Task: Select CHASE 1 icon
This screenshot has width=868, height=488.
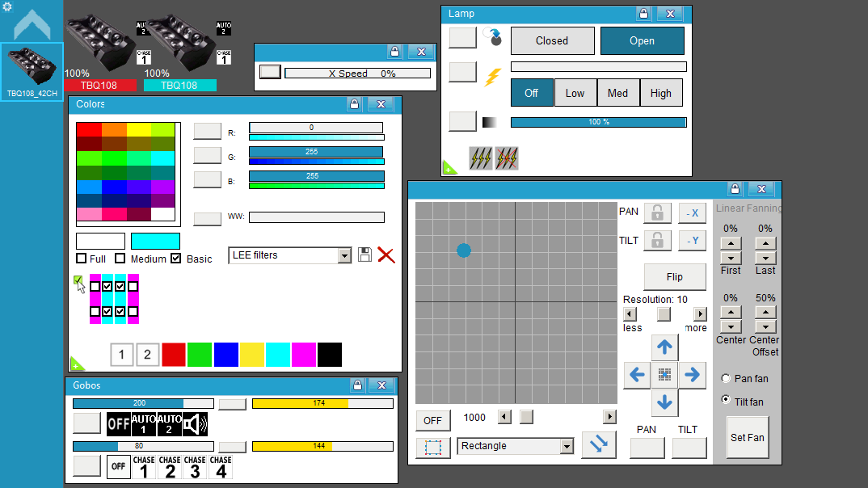Action: [144, 467]
